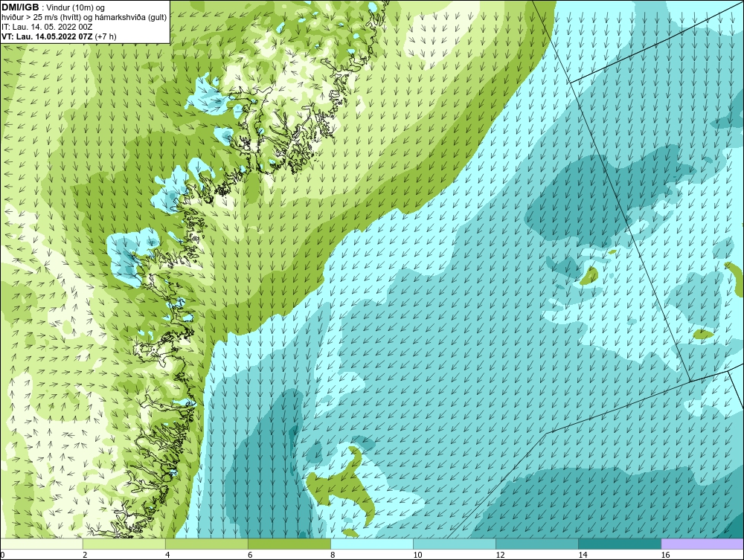The image size is (744, 560).
Task: Click the scale label "16"
Action: click(x=664, y=555)
